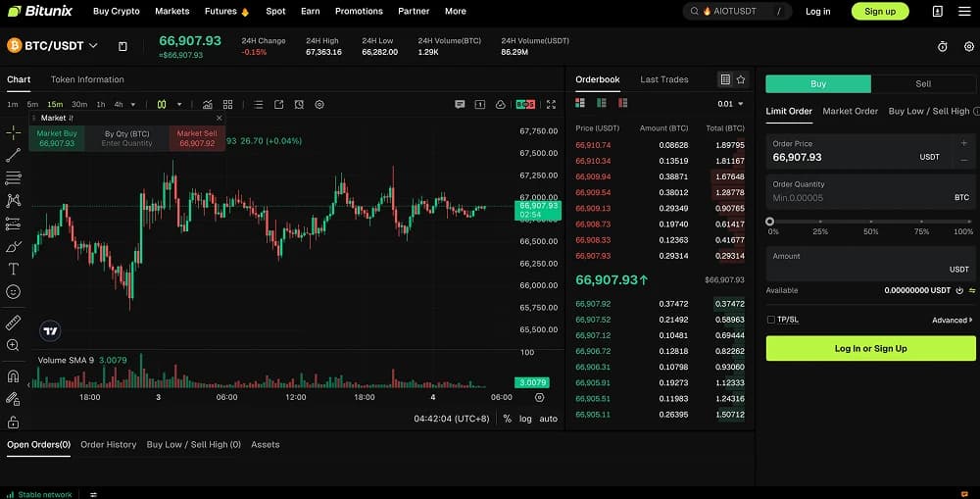Open the emoji icons tool
980x499 pixels.
[13, 292]
